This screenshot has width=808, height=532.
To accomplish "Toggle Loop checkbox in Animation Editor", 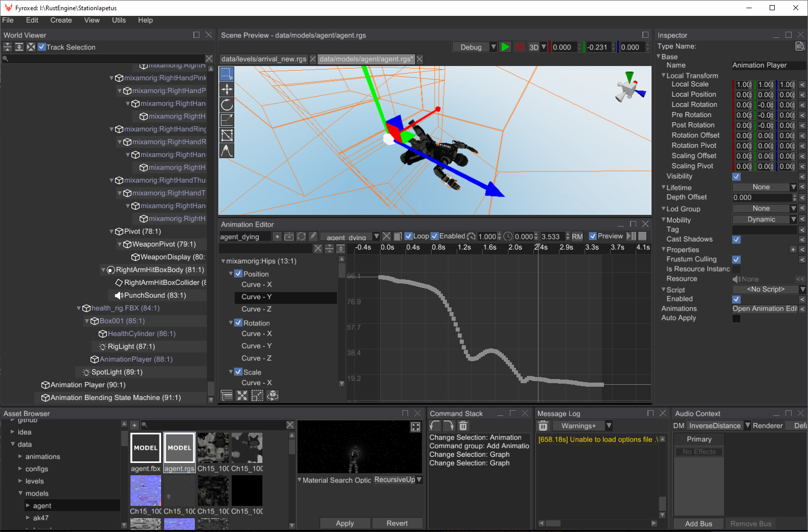I will [409, 236].
